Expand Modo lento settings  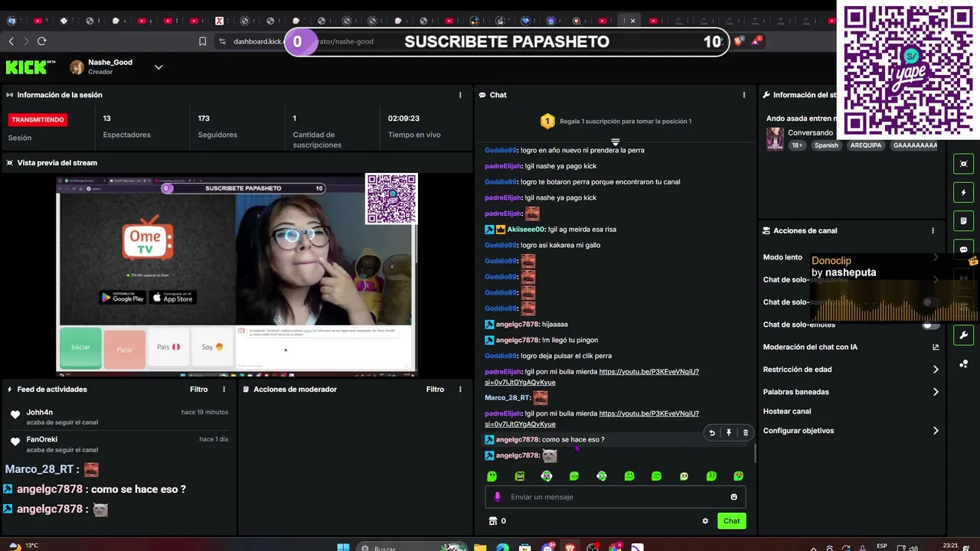(936, 257)
